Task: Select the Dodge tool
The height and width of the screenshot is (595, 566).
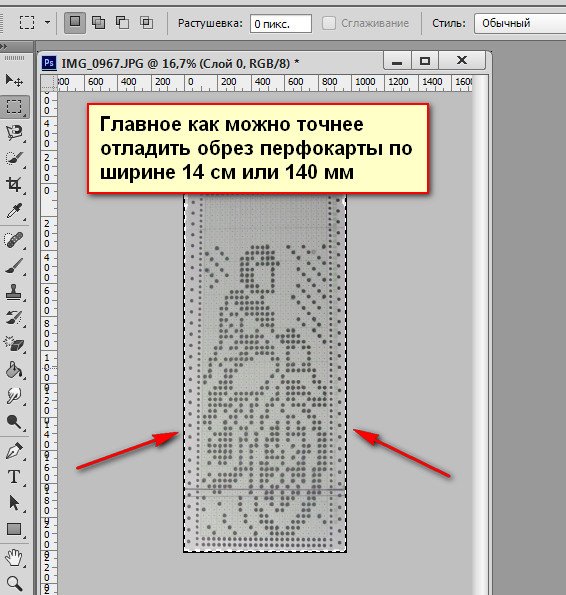Action: tap(14, 422)
